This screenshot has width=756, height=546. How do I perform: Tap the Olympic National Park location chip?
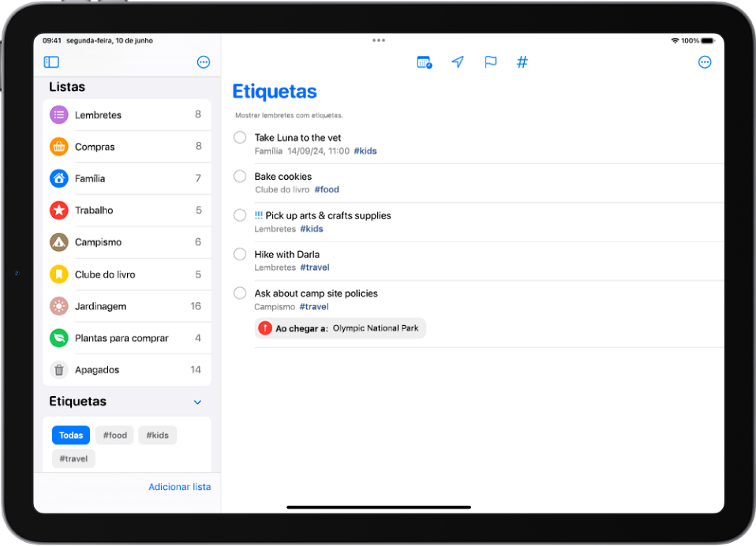pyautogui.click(x=341, y=328)
